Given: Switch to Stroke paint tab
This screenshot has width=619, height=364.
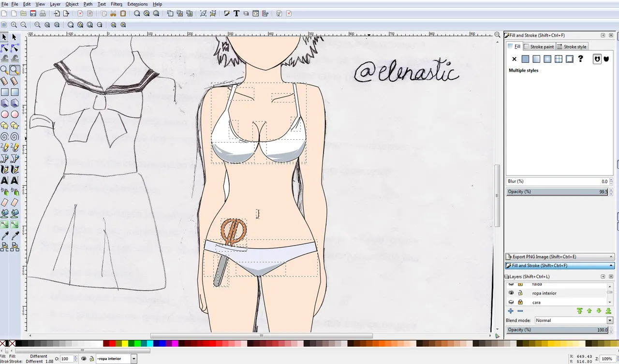Looking at the screenshot, I should coord(539,46).
